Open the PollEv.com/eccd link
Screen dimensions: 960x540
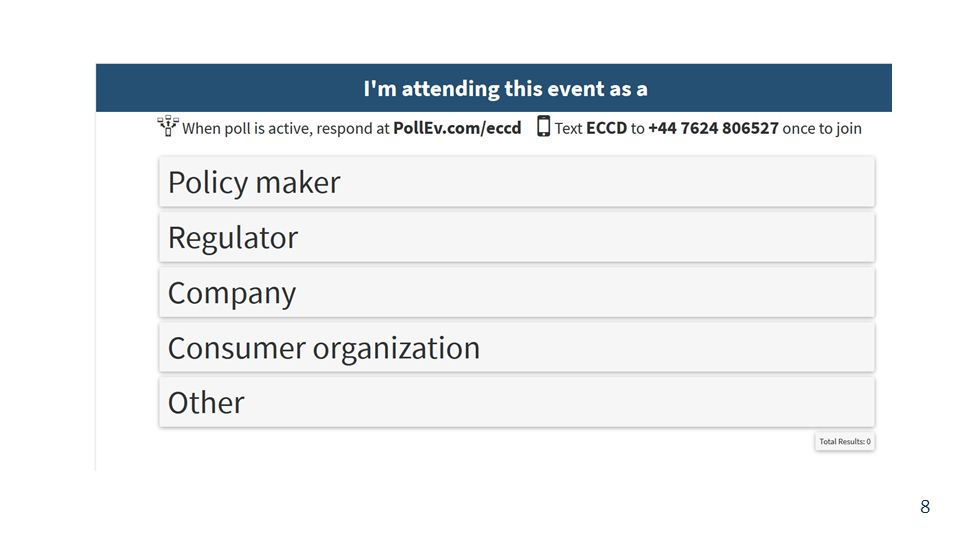(x=457, y=128)
